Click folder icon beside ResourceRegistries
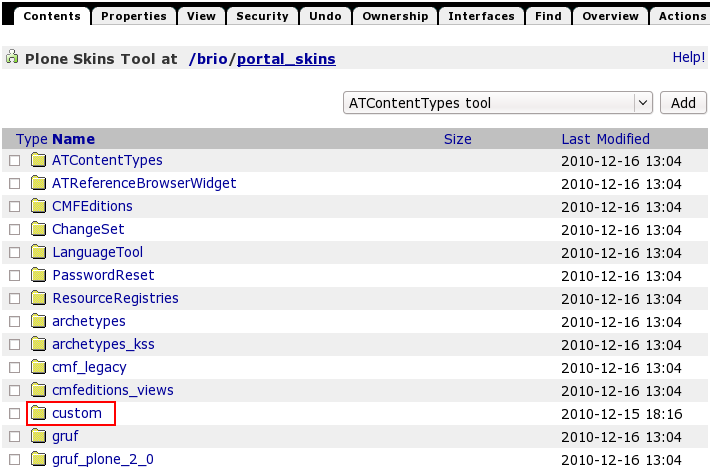Viewport: 710px width, 471px height. [38, 298]
